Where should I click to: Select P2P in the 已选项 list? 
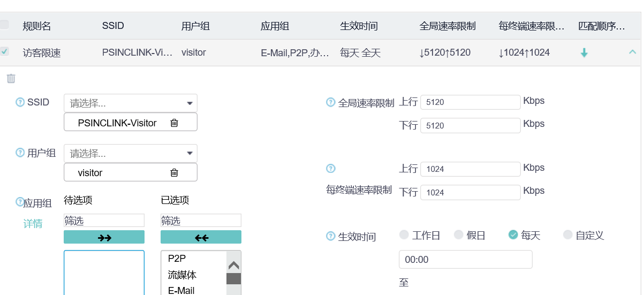(177, 259)
